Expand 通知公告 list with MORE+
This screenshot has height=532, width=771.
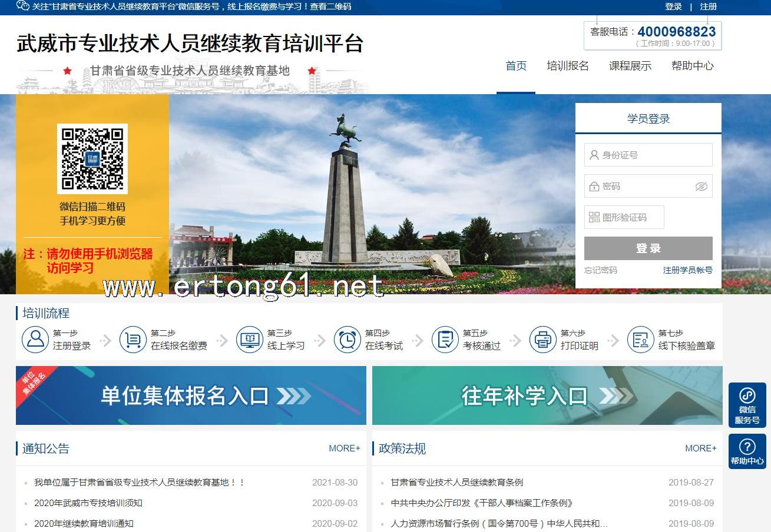coord(345,448)
